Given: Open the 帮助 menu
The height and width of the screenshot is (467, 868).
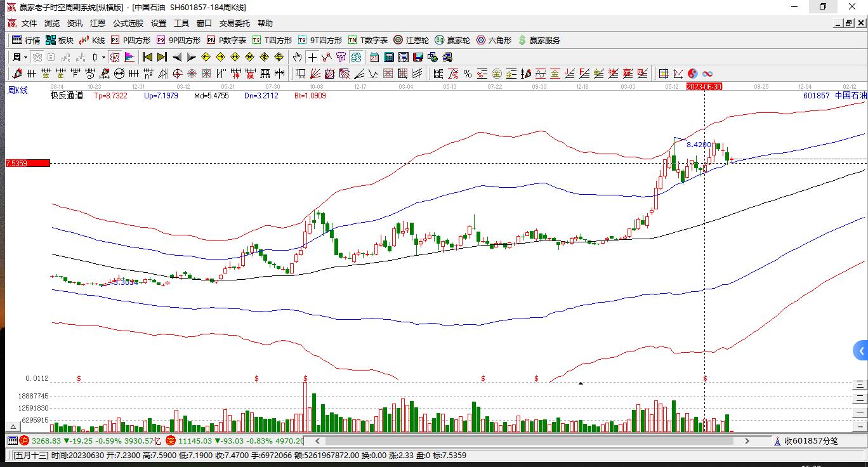Looking at the screenshot, I should click(265, 23).
